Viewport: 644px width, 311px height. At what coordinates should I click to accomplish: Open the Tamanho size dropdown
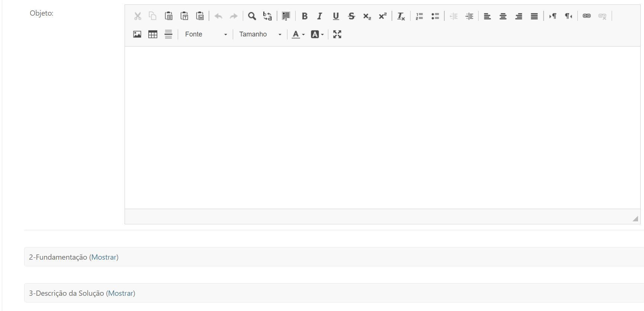(x=260, y=34)
